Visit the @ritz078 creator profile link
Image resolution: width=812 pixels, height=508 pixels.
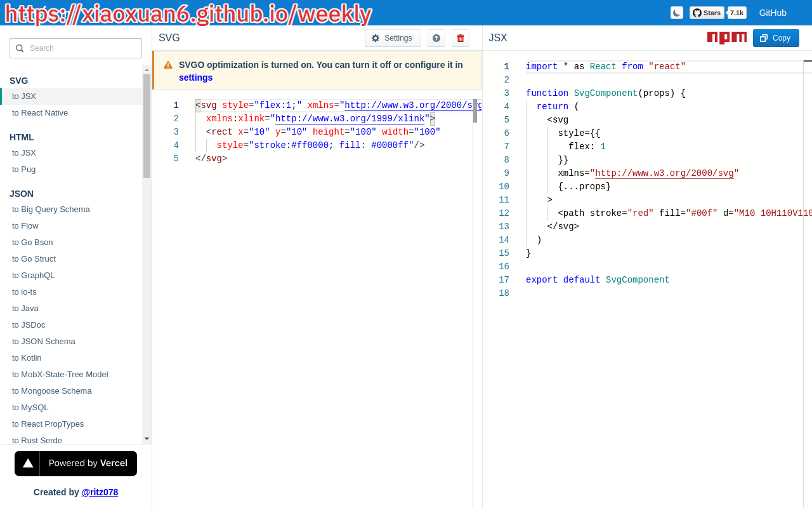pos(100,492)
